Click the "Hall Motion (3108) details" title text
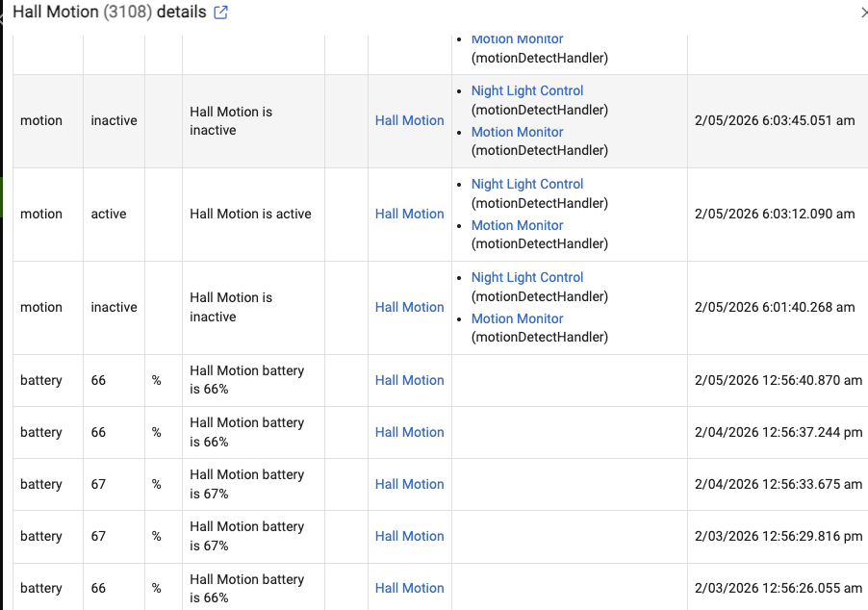Screen dimensions: 868x610 (109, 13)
